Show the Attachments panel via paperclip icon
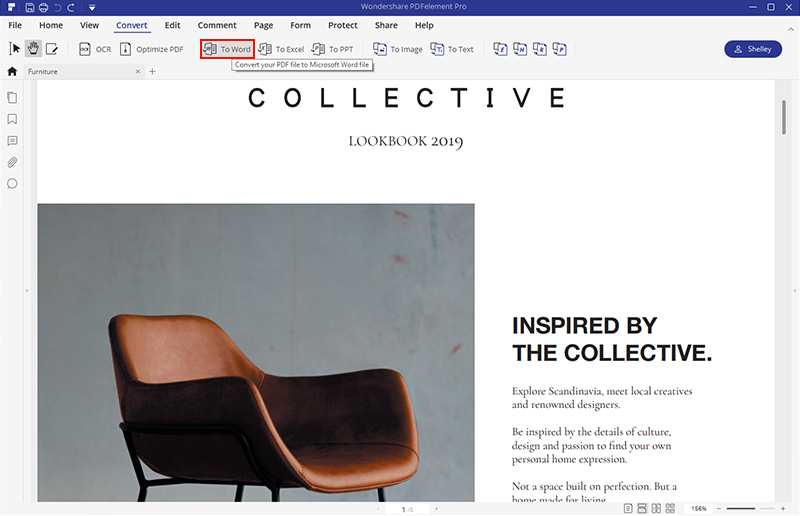The image size is (800, 516). pyautogui.click(x=12, y=162)
